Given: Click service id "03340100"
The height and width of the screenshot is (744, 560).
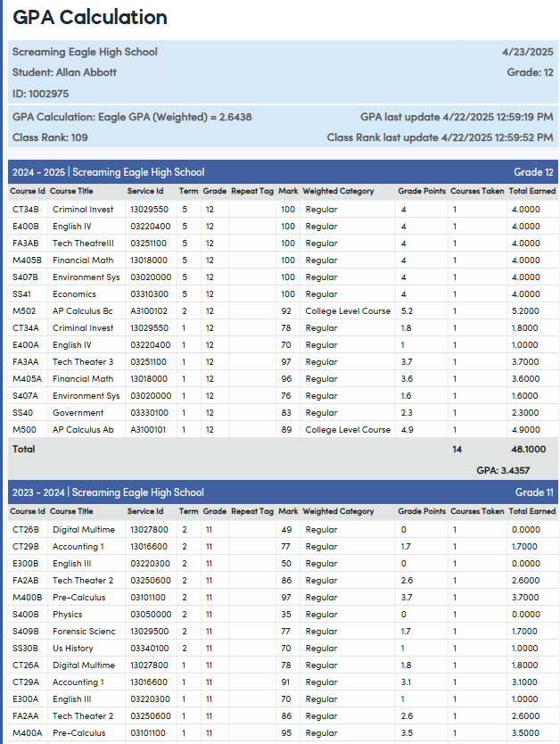Looking at the screenshot, I should (150, 649).
